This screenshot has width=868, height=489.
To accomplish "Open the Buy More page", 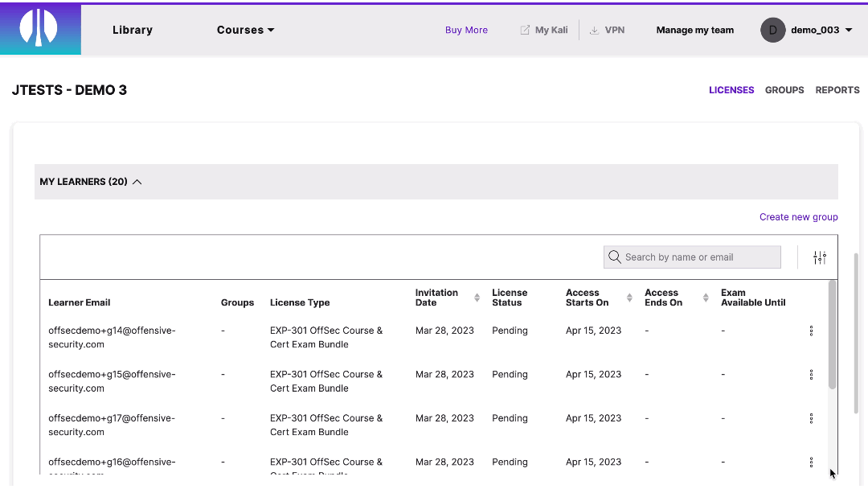I will click(466, 30).
